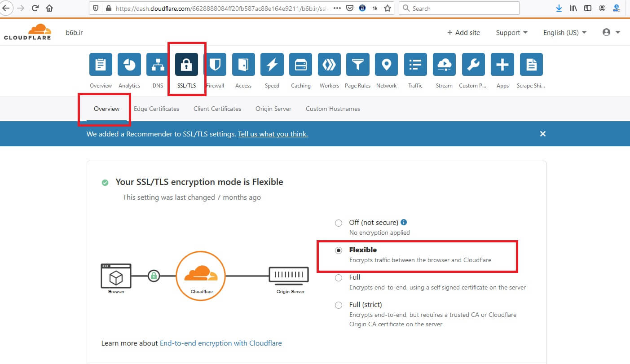Click the tracking protection shield in address bar
Viewport: 630px width, 364px height.
95,8
